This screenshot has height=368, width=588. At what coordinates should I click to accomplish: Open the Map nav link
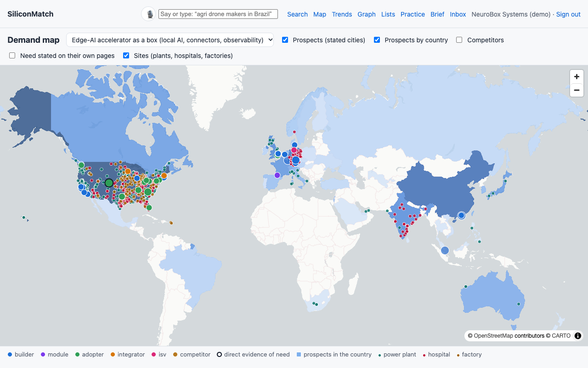click(x=320, y=14)
